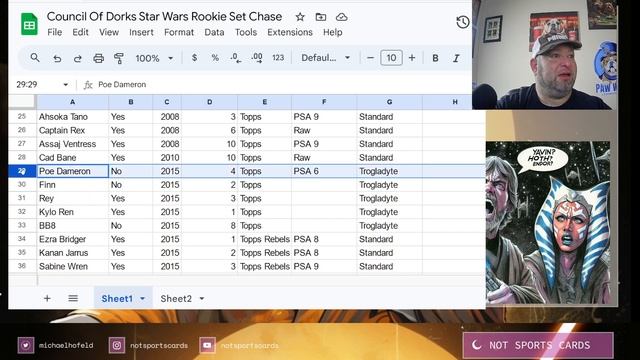Viewport: 640px width, 360px height.
Task: Toggle bold formatting
Action: pos(435,58)
